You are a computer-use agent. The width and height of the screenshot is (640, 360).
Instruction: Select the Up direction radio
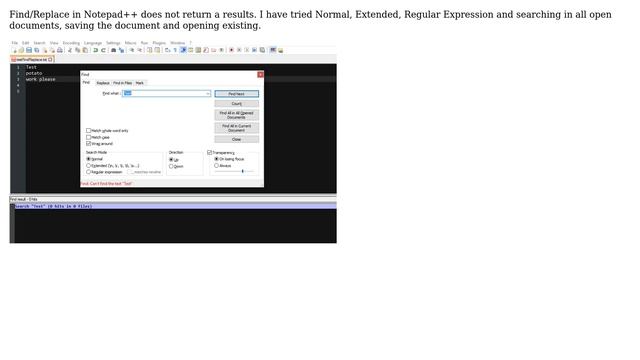click(171, 160)
